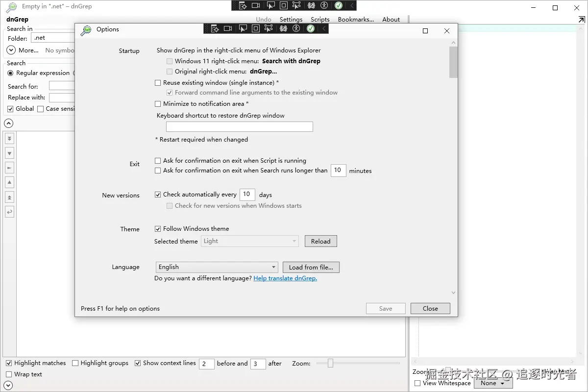Open the Settings menu
Viewport: 588px width, 392px height.
[291, 20]
